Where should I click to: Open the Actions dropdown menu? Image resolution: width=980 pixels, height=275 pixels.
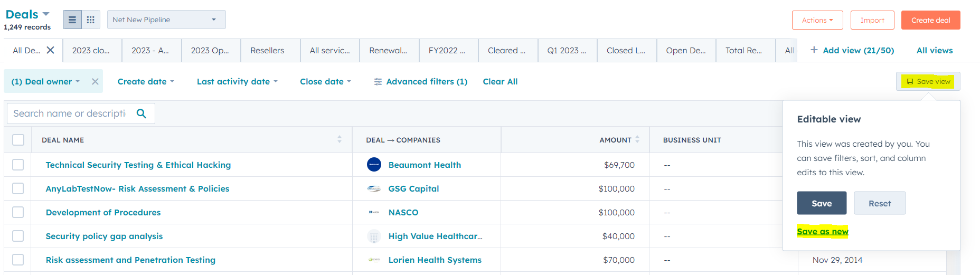click(x=817, y=21)
